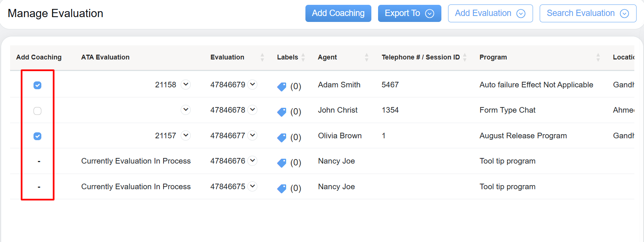Click the label tag icon for Olivia Brown
The image size is (644, 242).
(282, 138)
